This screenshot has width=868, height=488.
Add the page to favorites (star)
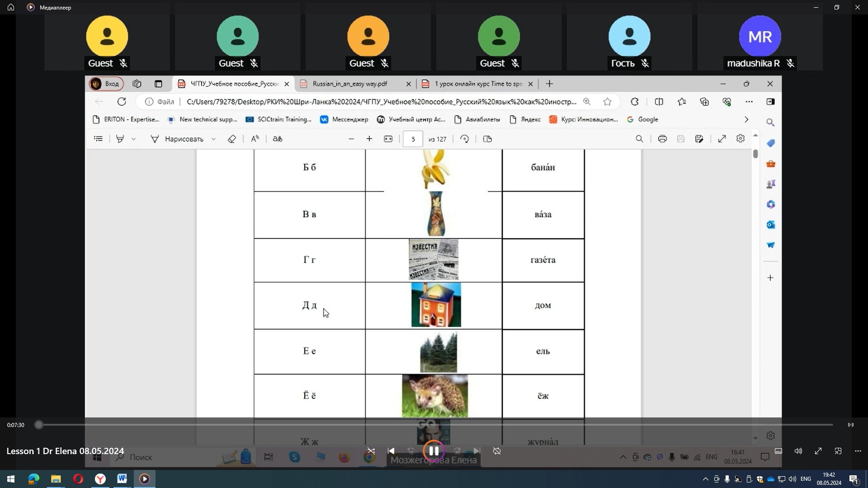tap(607, 102)
